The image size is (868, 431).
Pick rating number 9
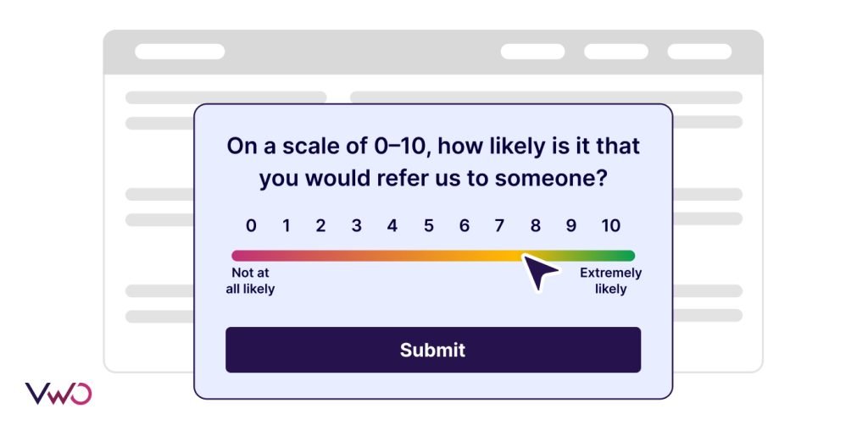click(571, 226)
